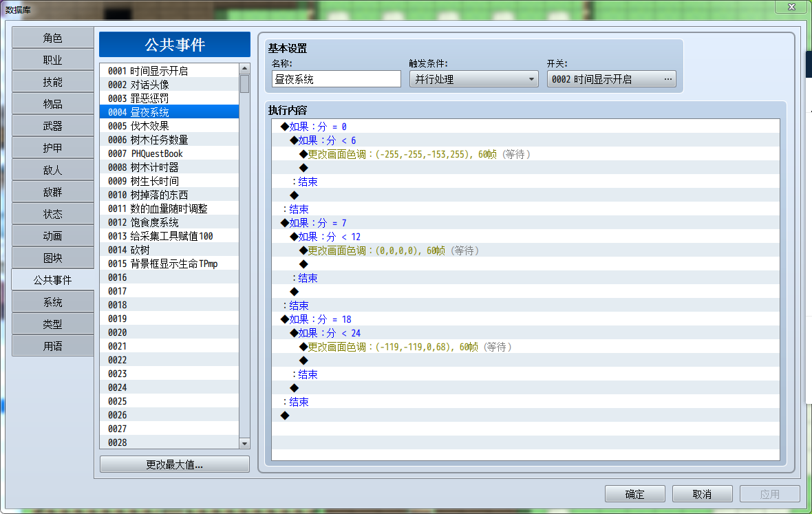Screen dimensions: 812x514
Task: Select empty event slot 0020
Action: 169,332
